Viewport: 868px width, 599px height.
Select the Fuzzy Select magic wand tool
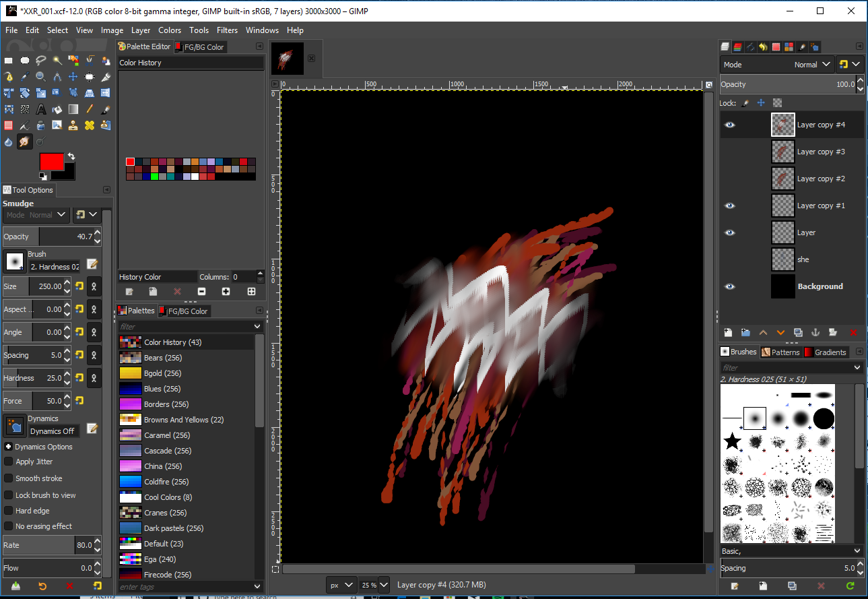[57, 61]
